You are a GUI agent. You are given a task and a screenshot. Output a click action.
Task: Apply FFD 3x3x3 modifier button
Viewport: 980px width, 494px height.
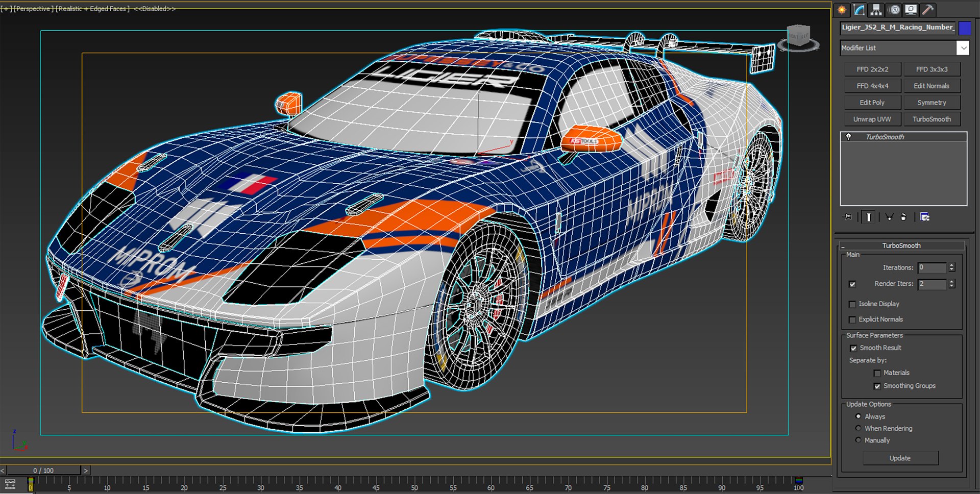[x=932, y=69]
